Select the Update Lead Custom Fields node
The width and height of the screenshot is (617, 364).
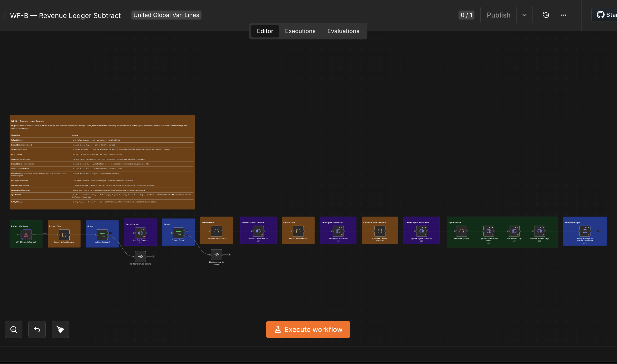(x=489, y=231)
